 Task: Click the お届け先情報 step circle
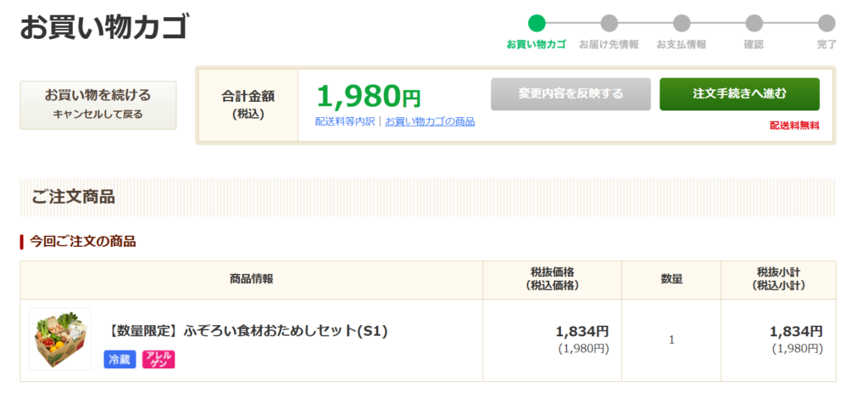pos(609,23)
